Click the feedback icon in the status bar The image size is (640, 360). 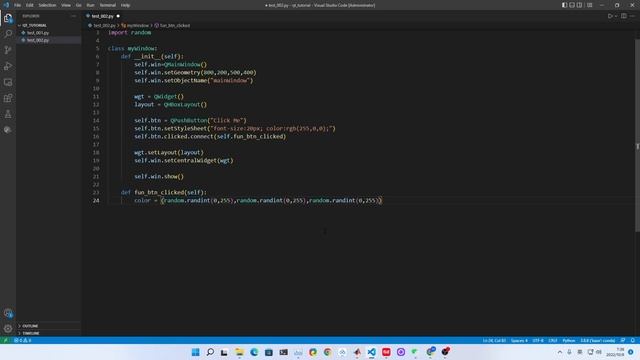[623, 340]
